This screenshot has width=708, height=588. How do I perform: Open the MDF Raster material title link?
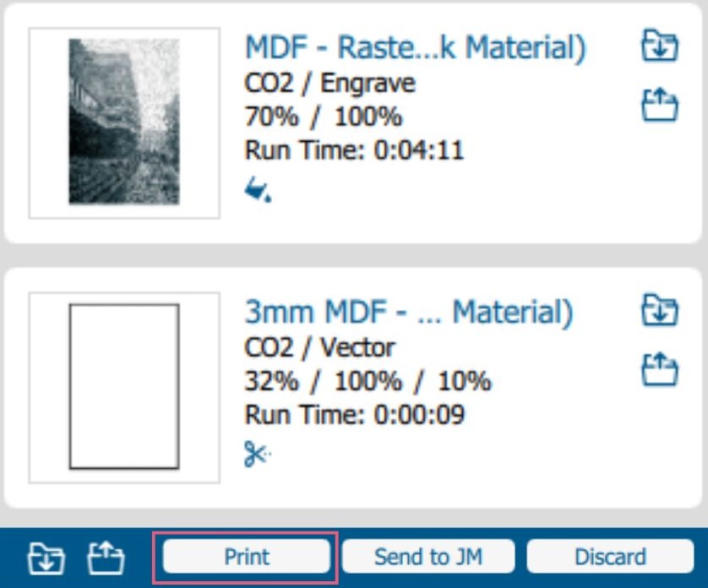pos(415,47)
